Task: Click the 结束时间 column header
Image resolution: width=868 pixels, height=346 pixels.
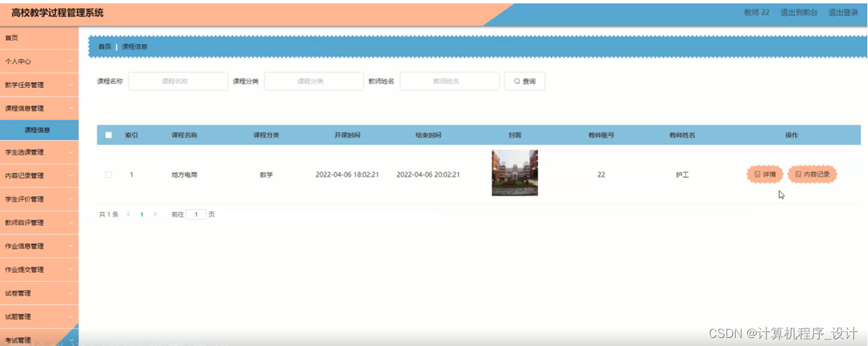Action: [x=429, y=135]
